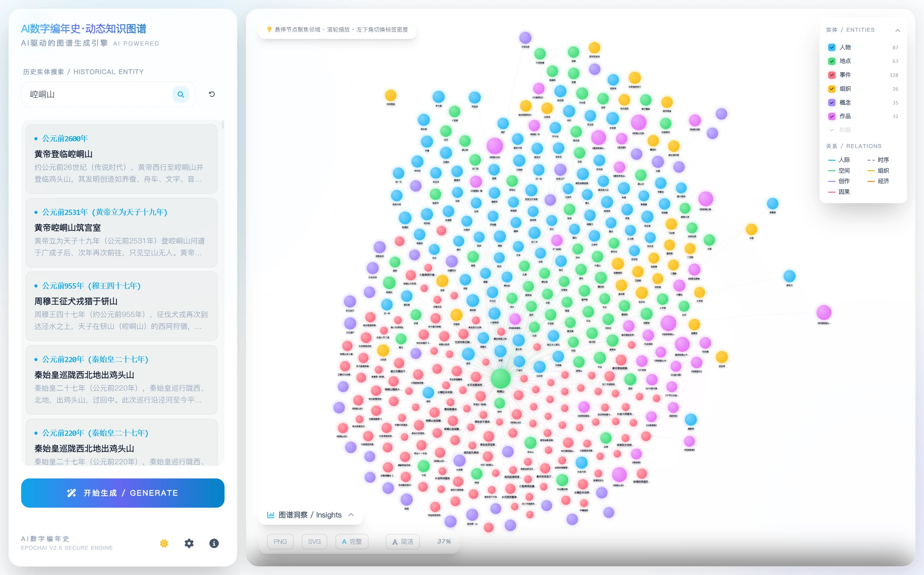Click the 开始生成 Generate button
Screen dimensions: 924x575
tap(123, 493)
